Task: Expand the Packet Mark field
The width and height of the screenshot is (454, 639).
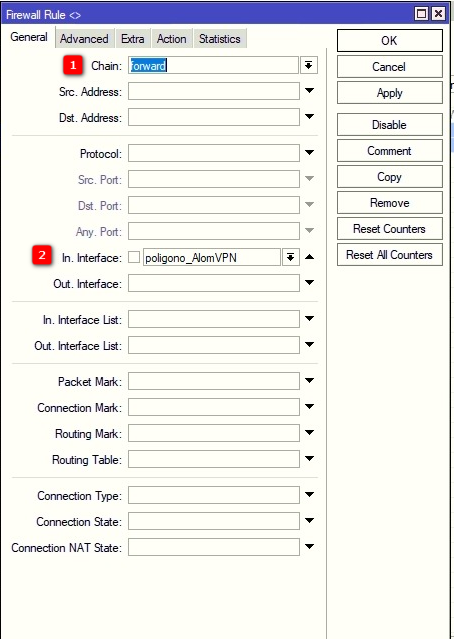Action: [309, 381]
